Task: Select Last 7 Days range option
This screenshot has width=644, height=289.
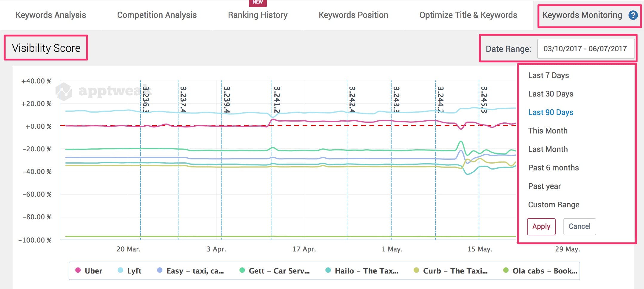Action: point(548,75)
